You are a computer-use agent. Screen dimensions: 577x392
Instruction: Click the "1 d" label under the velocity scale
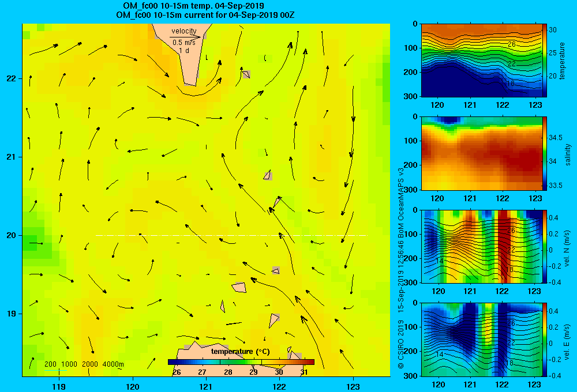point(184,50)
